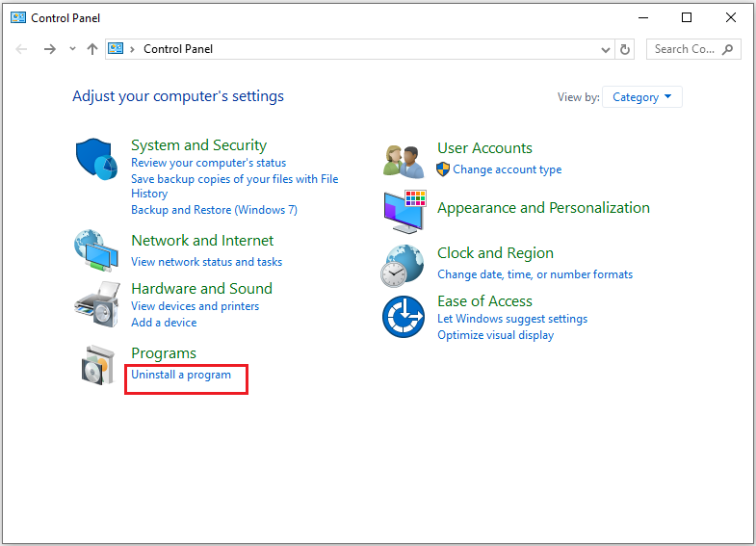The height and width of the screenshot is (546, 756).
Task: Click the System and Security shield icon
Action: click(x=96, y=156)
